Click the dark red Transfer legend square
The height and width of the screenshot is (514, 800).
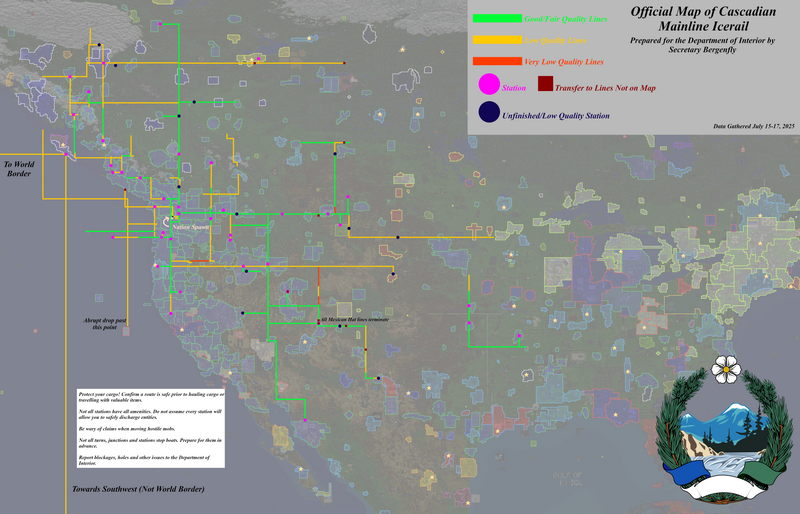546,85
